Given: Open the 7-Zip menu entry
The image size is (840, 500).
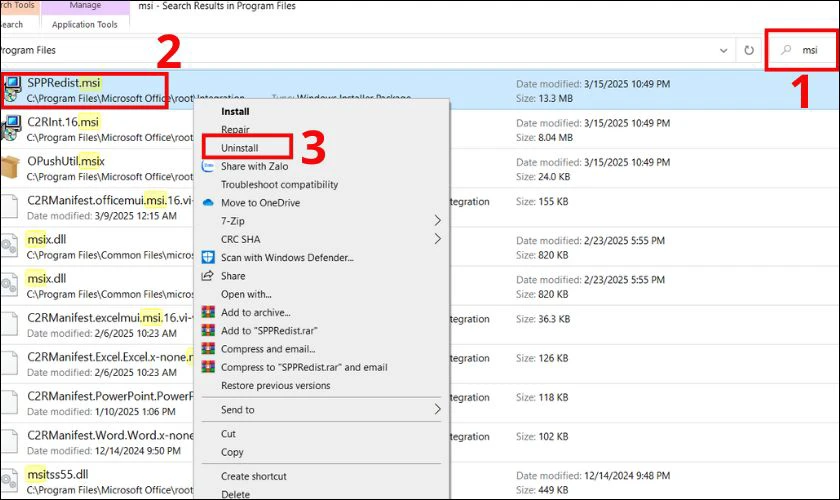Looking at the screenshot, I should pyautogui.click(x=232, y=221).
